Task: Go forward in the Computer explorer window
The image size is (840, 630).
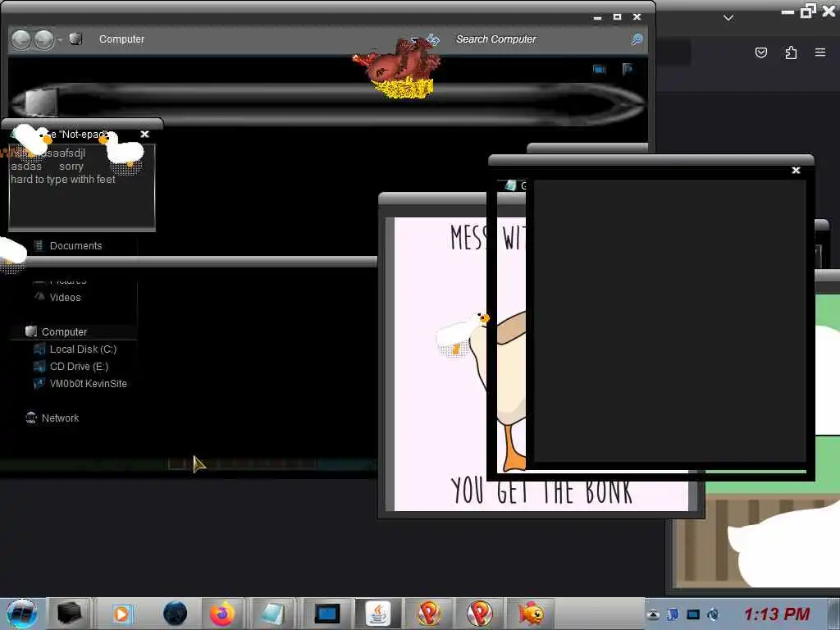Action: point(44,39)
